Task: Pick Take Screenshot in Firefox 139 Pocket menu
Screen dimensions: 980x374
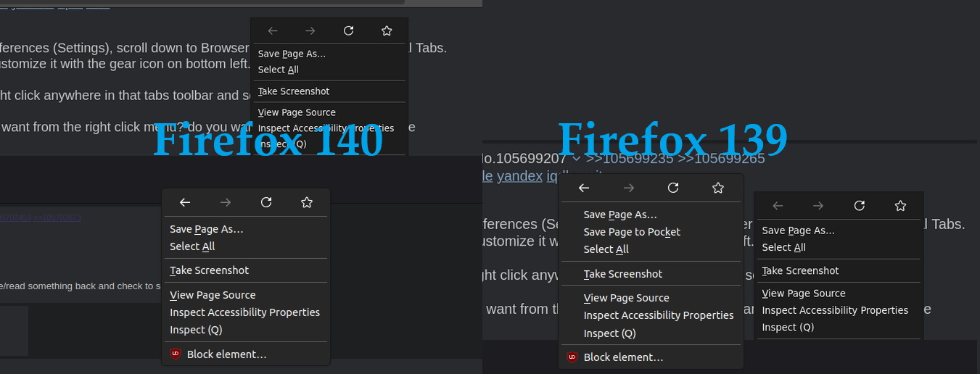Action: 623,274
